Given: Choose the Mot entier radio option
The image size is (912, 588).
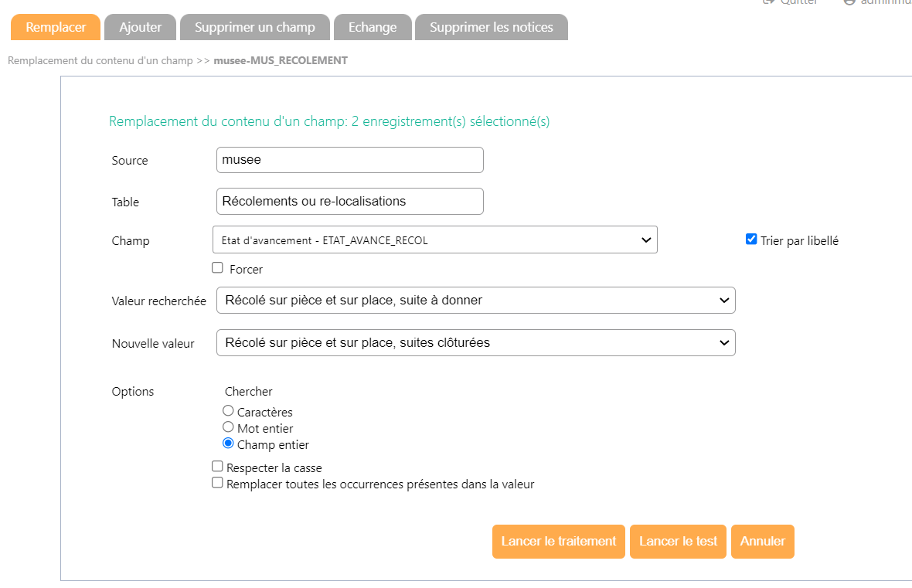Looking at the screenshot, I should click(228, 427).
